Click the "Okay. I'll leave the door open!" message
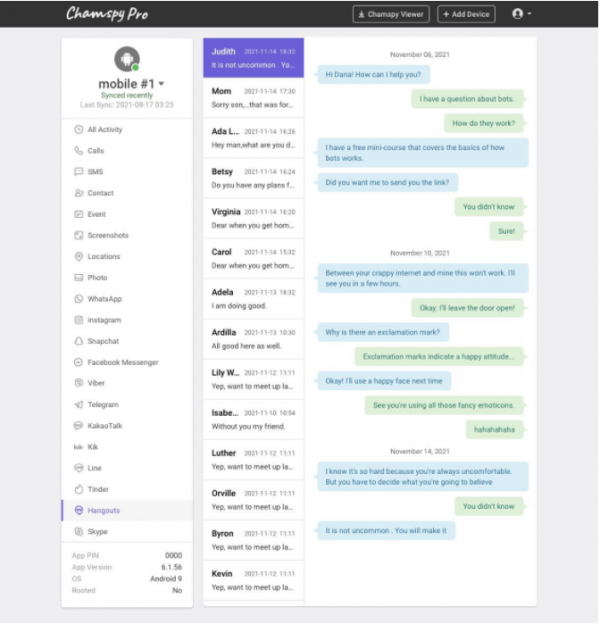 [x=467, y=308]
